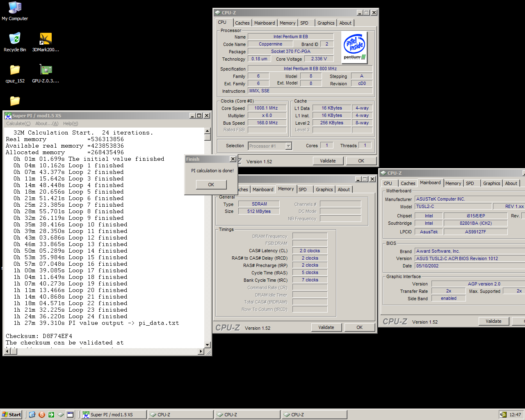Select the Memory tab in the right CPU-Z Mainboard window
The width and height of the screenshot is (525, 420).
pos(453,183)
